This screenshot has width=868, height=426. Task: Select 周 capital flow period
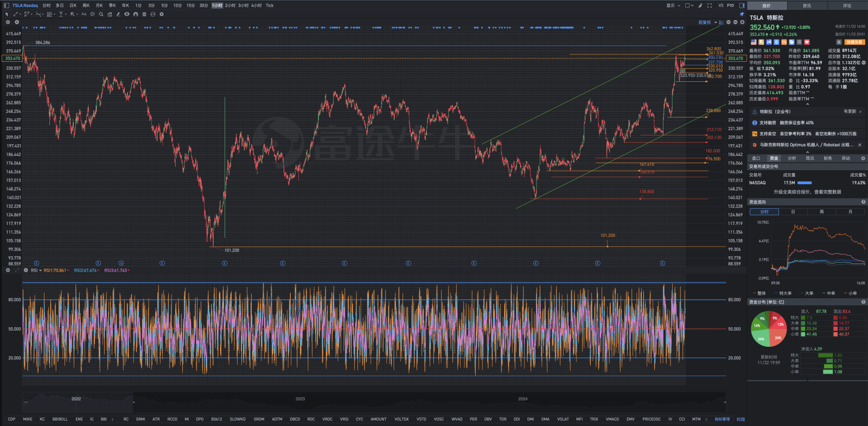tap(822, 212)
